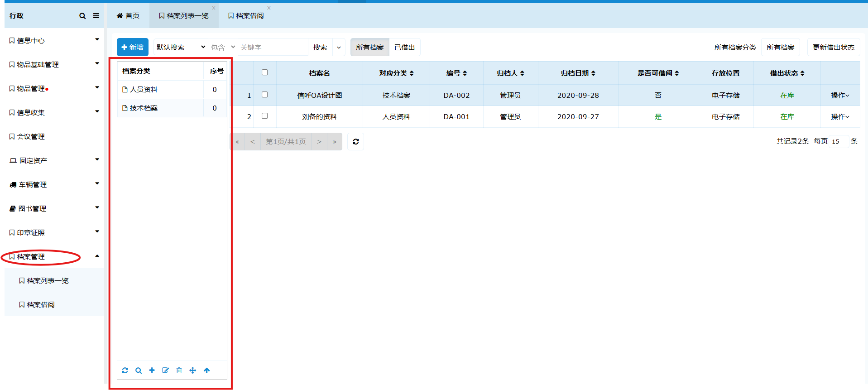Click the 新增 button

click(133, 47)
